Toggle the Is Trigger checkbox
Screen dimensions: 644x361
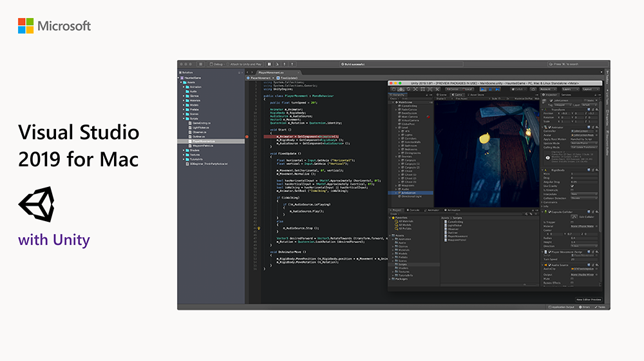[572, 222]
